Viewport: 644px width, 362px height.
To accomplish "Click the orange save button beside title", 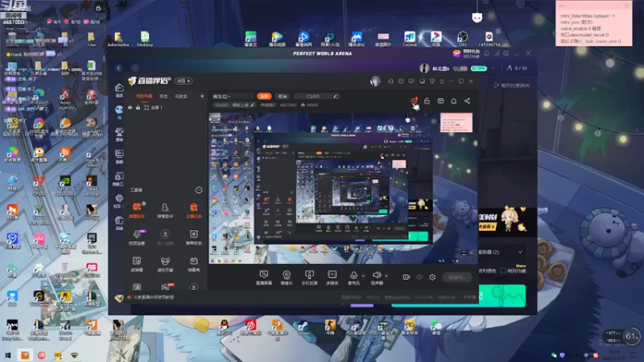I will point(264,96).
